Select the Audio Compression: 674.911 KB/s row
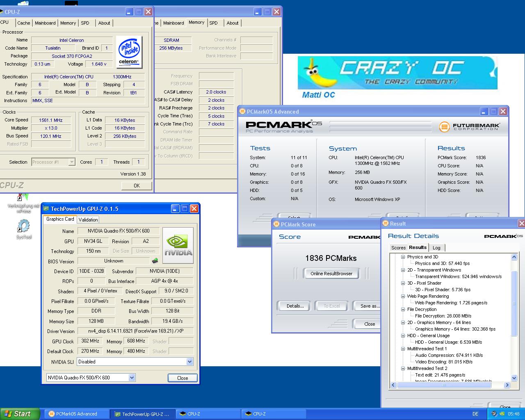The height and width of the screenshot is (420, 525). click(449, 355)
